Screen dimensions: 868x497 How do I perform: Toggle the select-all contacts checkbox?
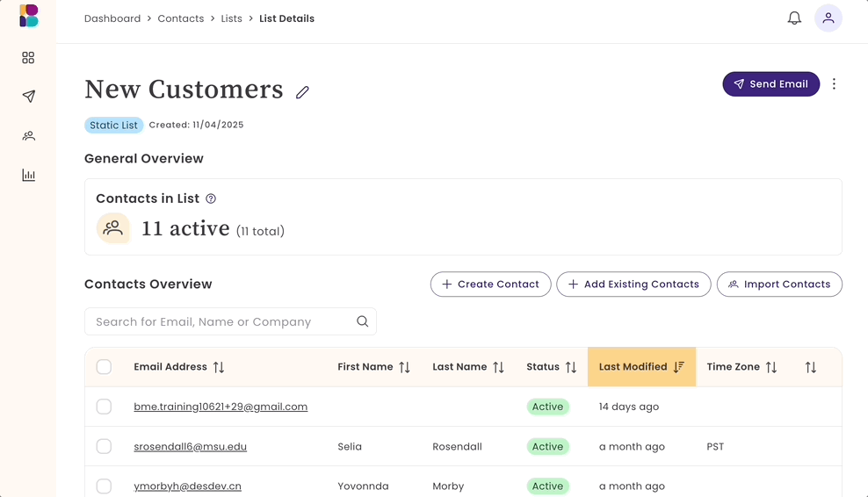tap(104, 367)
